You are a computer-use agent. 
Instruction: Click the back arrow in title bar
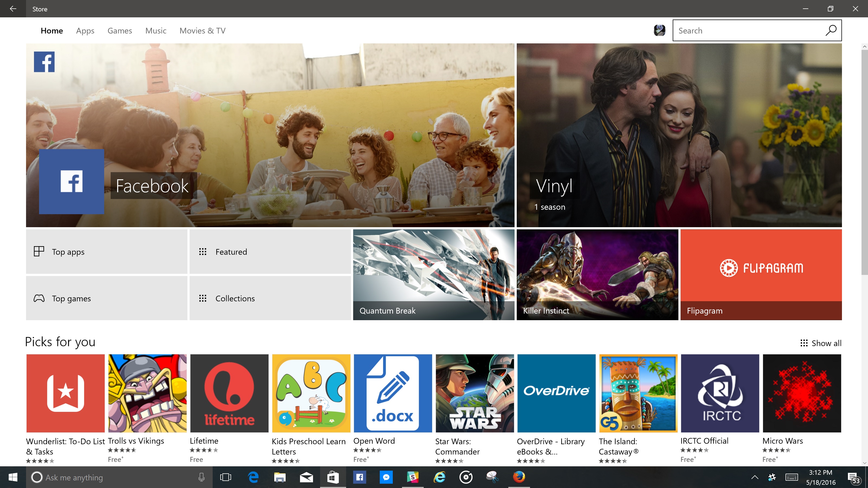[x=13, y=9]
